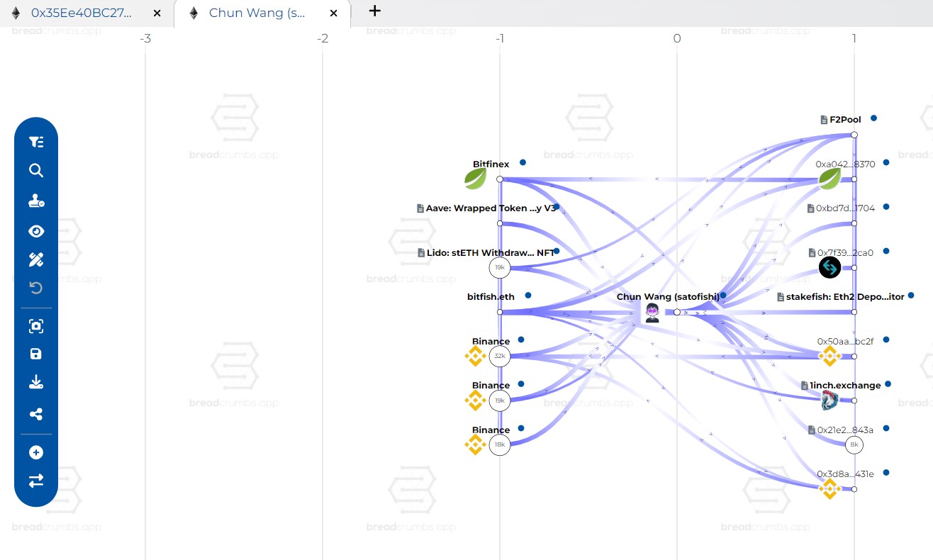Close the Chun Wang tab
933x560 pixels.
click(335, 13)
